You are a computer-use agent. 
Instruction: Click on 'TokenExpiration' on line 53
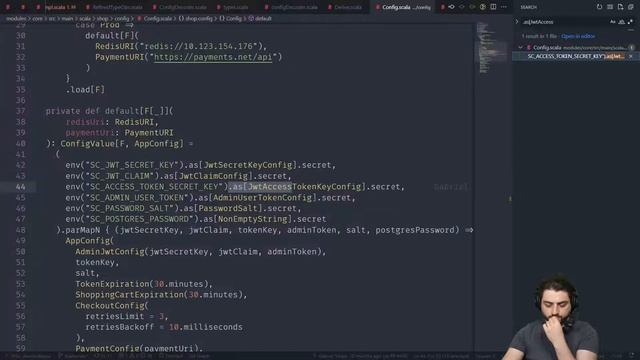point(112,284)
